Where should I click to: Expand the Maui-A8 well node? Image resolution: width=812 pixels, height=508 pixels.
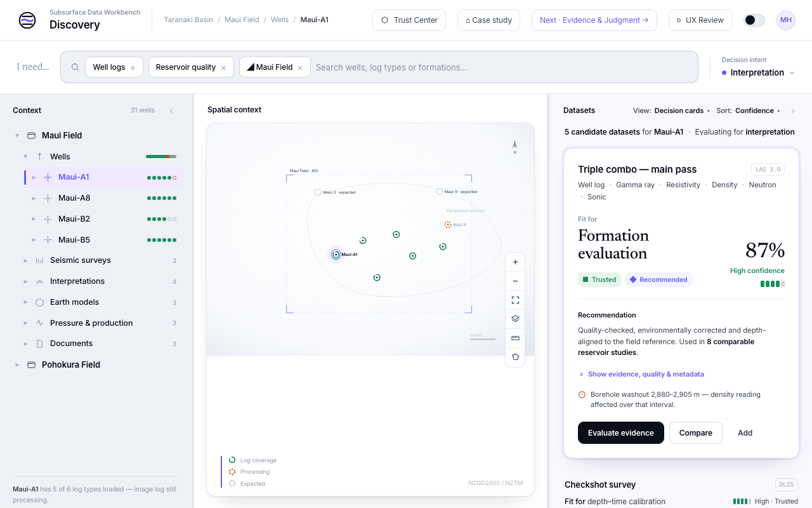pyautogui.click(x=34, y=198)
